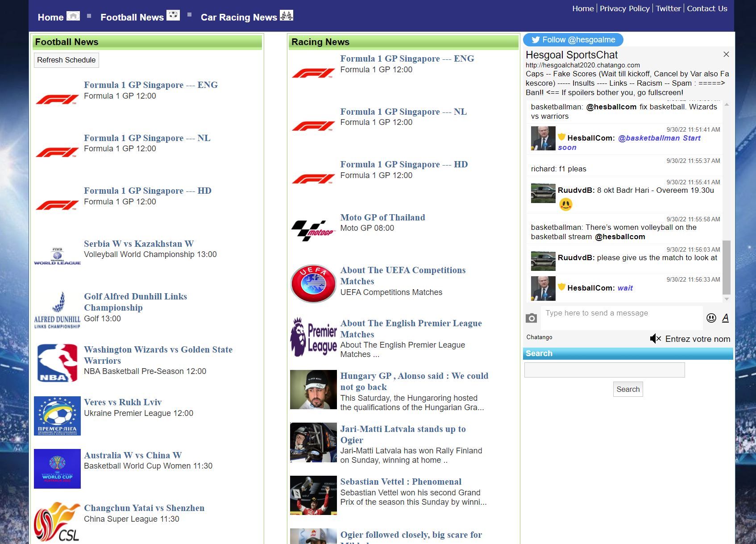Click the Search button below the sidebar

pyautogui.click(x=628, y=389)
